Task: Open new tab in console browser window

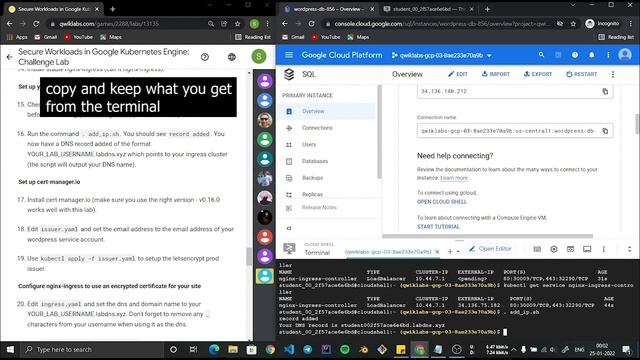Action: point(487,9)
